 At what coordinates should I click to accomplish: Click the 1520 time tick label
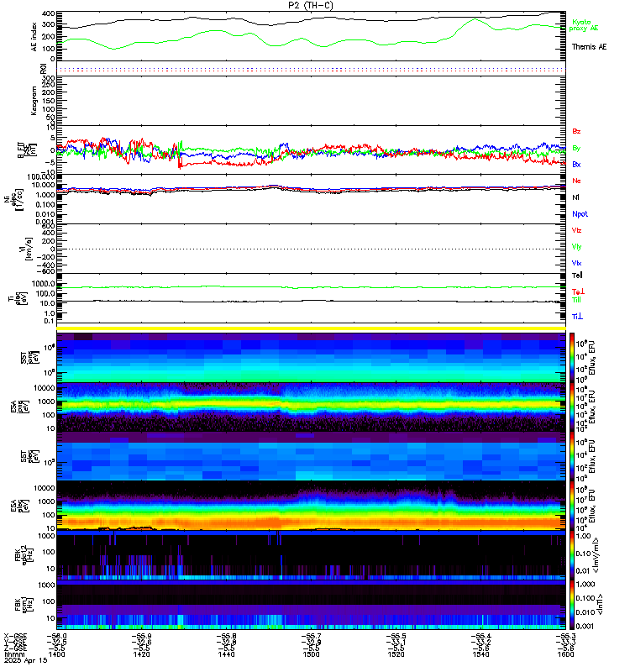point(396,654)
